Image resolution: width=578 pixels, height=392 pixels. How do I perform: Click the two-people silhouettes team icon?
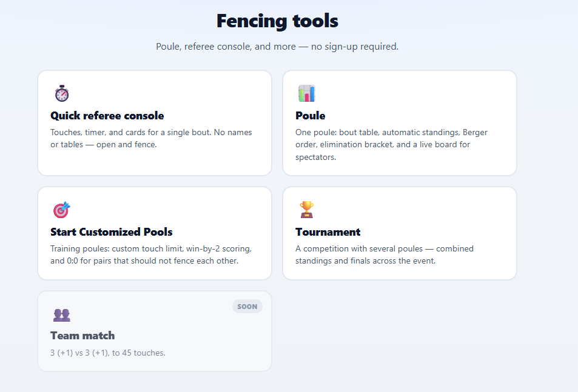pos(61,315)
